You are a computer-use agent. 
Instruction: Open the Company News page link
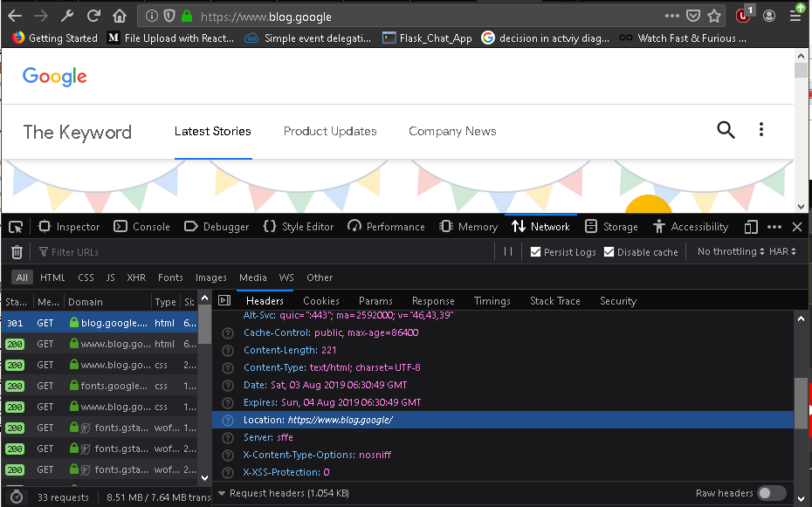click(x=452, y=132)
